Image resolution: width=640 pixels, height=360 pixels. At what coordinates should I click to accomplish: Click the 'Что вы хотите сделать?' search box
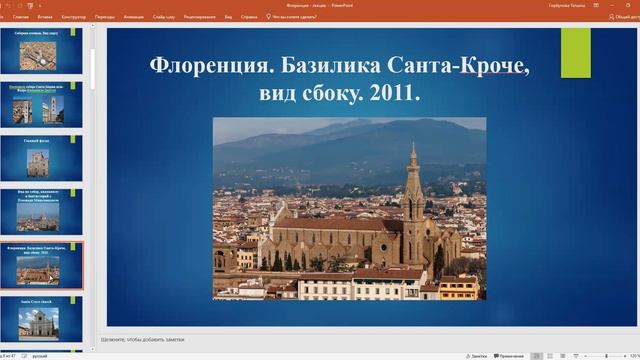point(291,17)
